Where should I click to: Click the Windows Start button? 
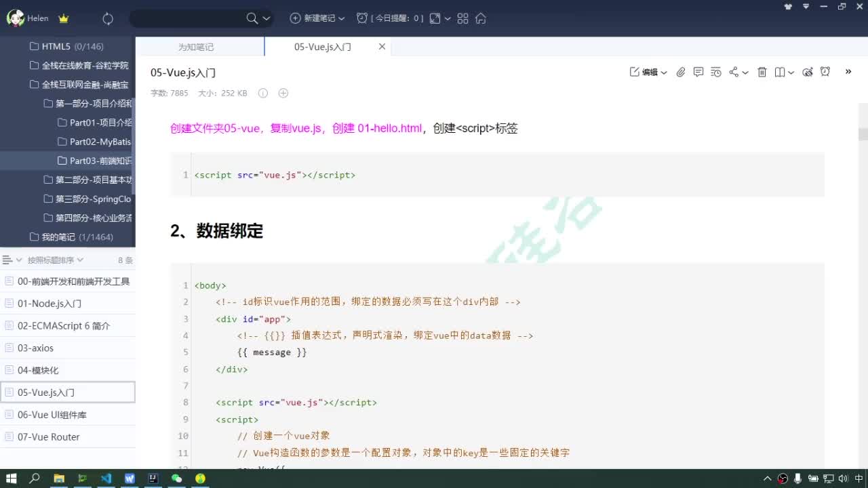[x=12, y=479]
